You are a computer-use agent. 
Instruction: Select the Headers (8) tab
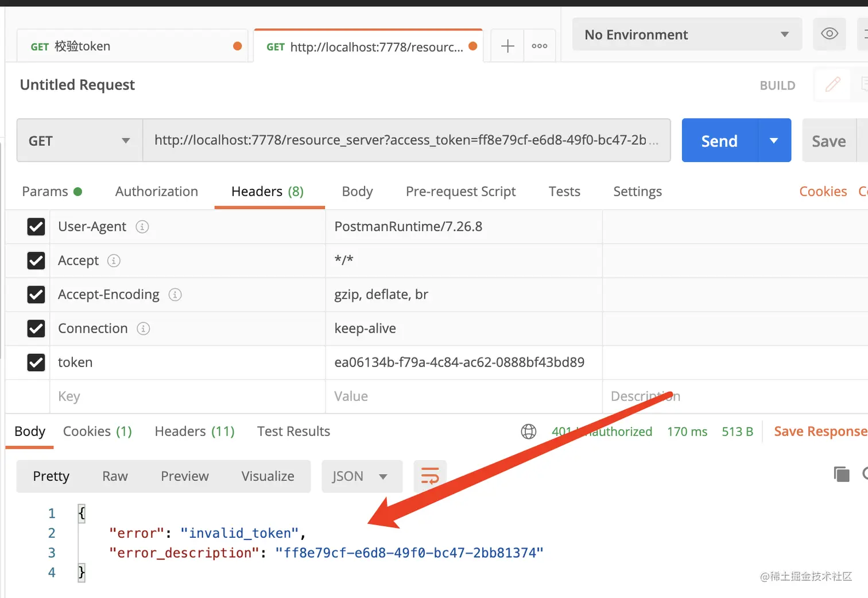[268, 191]
